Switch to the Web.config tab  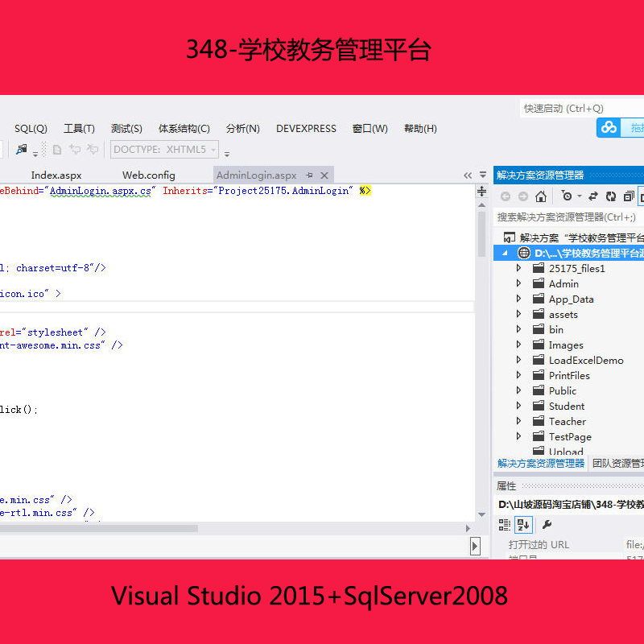(149, 175)
